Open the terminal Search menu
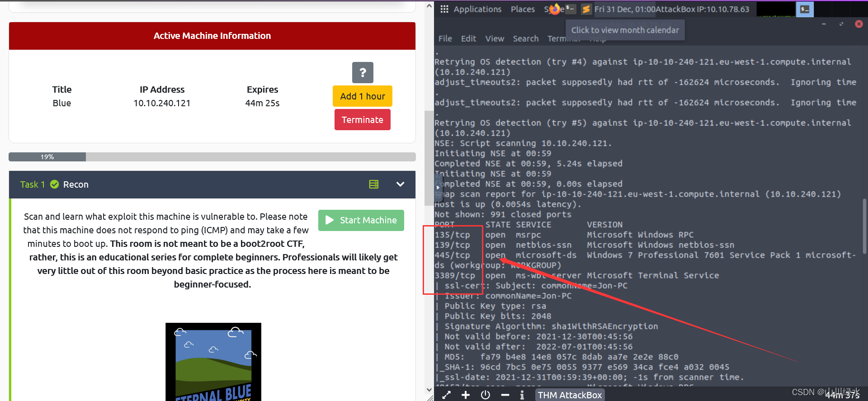This screenshot has height=401, width=868. [526, 39]
